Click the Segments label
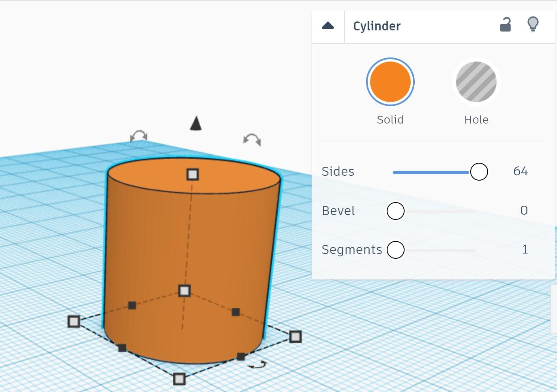 352,250
